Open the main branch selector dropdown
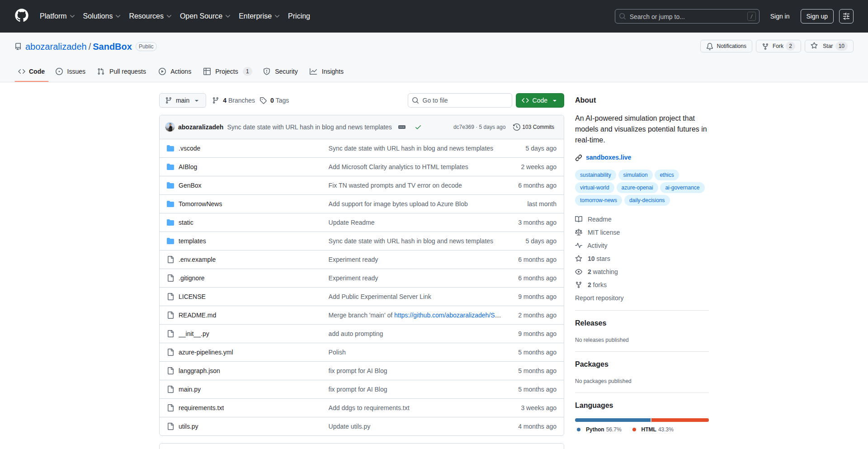Screen dimensions: 868x449 coord(183,100)
